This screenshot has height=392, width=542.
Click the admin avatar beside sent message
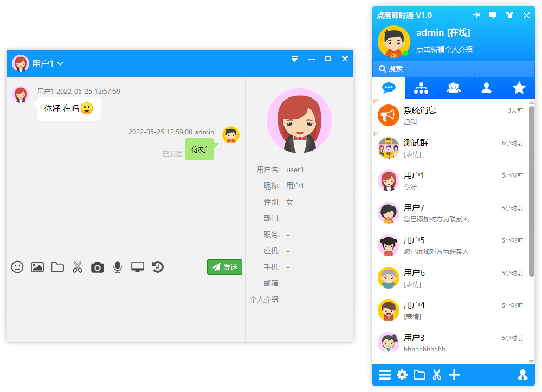point(231,135)
